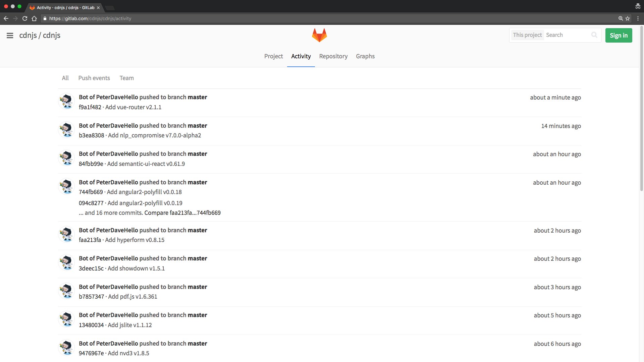The height and width of the screenshot is (362, 644).
Task: Click the 'about 3 hours ago' timestamp
Action: coord(557,287)
